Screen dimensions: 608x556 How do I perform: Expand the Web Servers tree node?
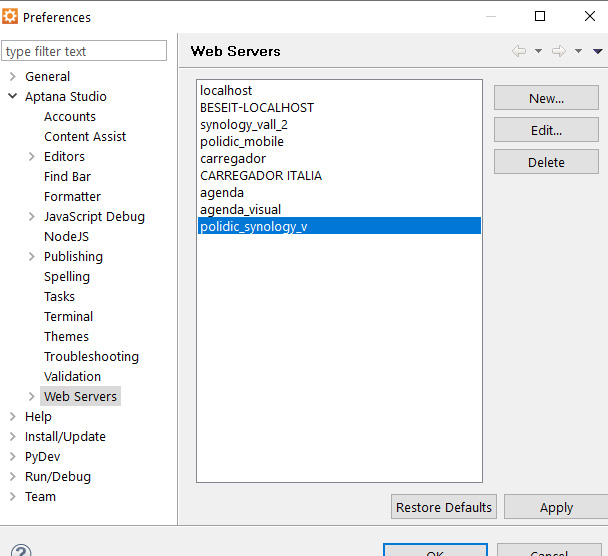tap(31, 396)
